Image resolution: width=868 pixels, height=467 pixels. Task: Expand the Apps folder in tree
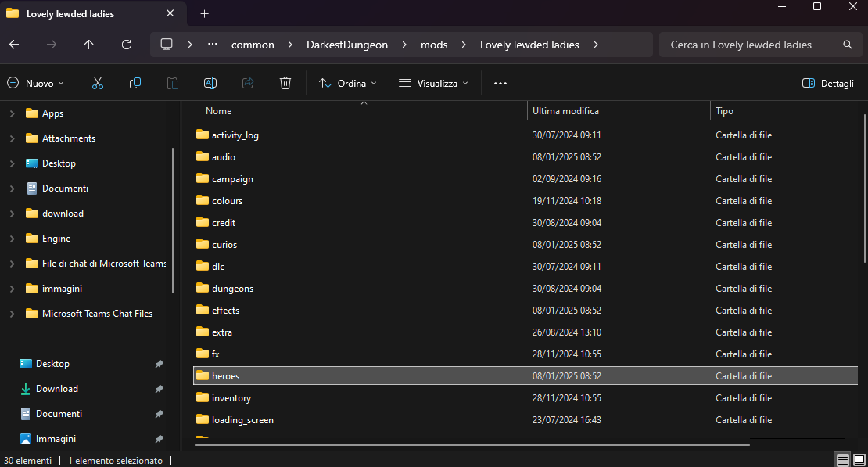12,113
